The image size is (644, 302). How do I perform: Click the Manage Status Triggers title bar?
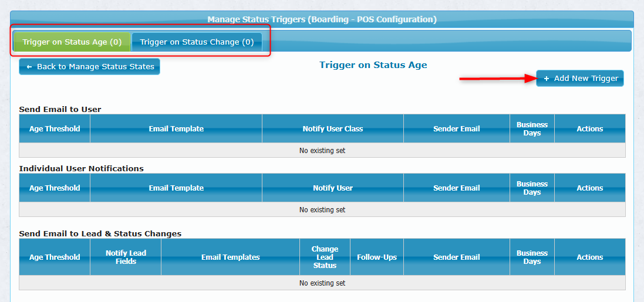tap(322, 19)
